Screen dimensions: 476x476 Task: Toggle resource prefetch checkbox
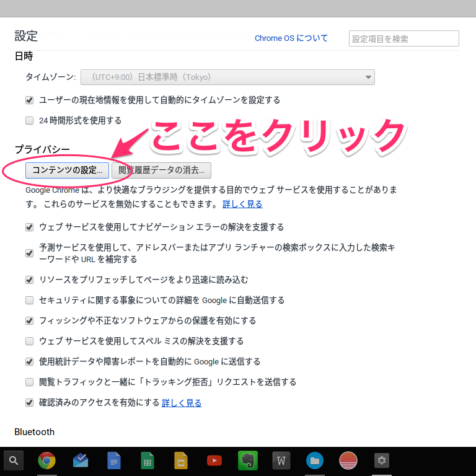30,280
